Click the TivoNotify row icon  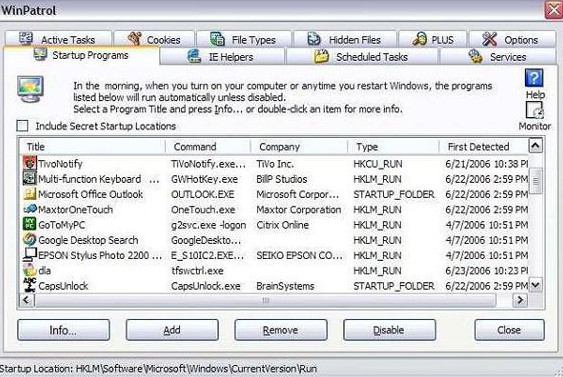point(29,163)
